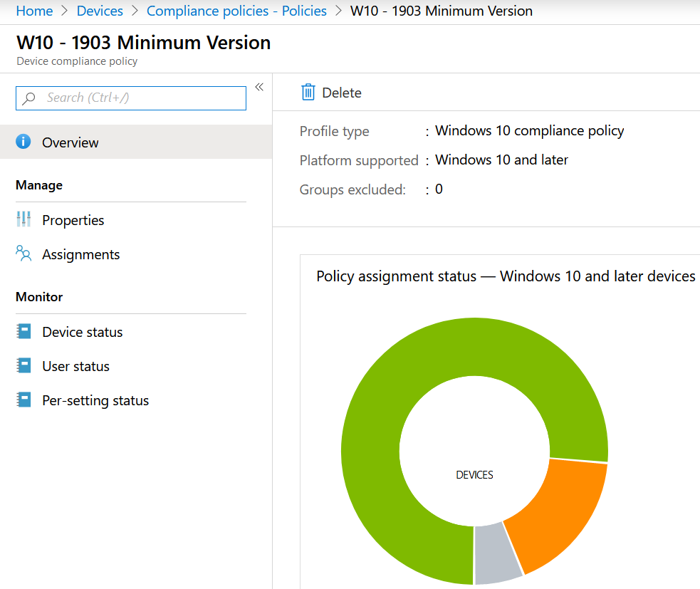Return to Compliance policies - Policies breadcrumb
700x589 pixels.
click(x=236, y=11)
